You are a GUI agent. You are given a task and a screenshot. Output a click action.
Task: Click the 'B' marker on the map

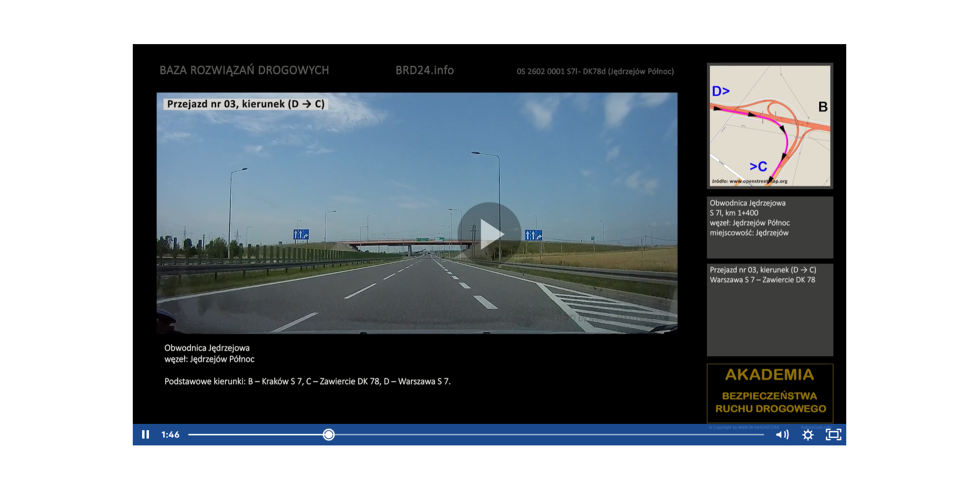pyautogui.click(x=823, y=107)
